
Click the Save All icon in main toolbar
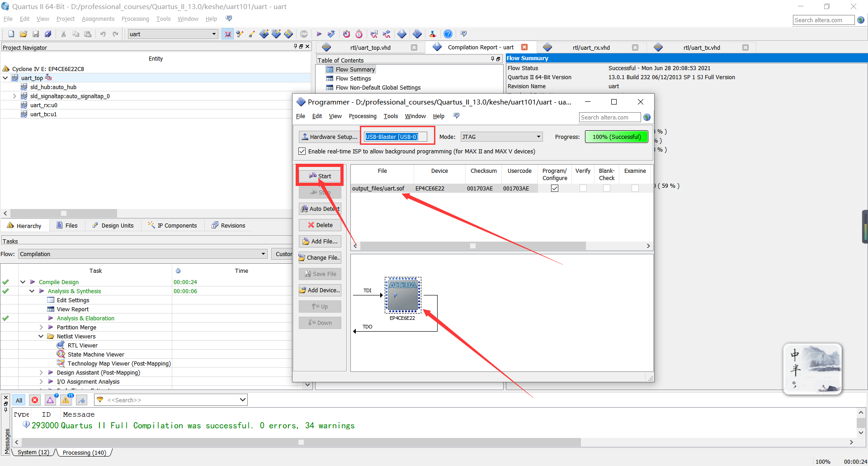[x=48, y=34]
